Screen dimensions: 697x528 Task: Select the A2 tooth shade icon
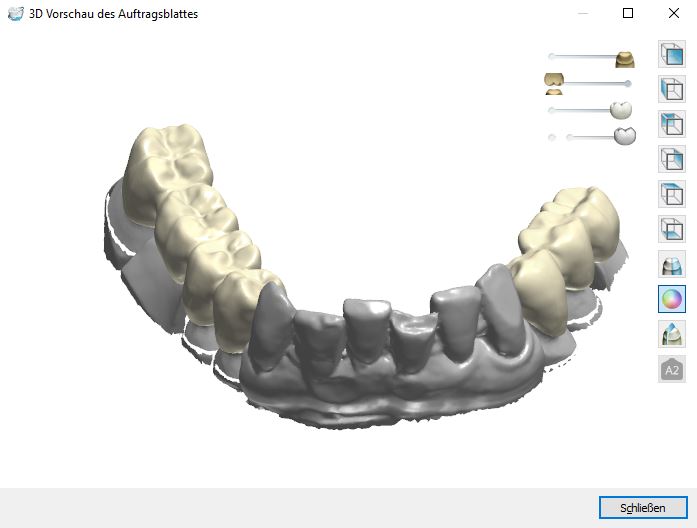point(672,369)
